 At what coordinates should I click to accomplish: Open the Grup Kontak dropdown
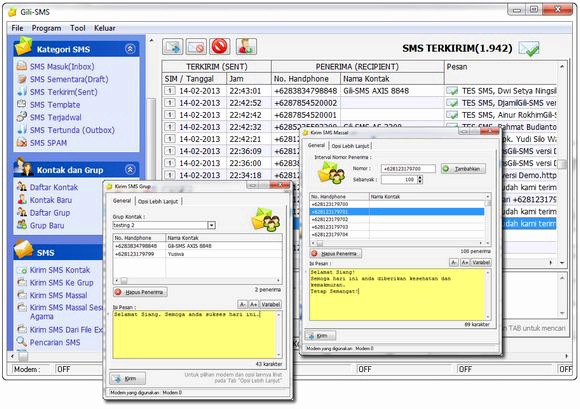[211, 225]
